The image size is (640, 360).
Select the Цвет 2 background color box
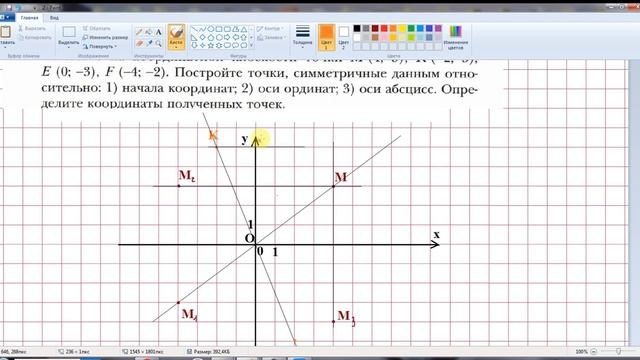[x=344, y=38]
